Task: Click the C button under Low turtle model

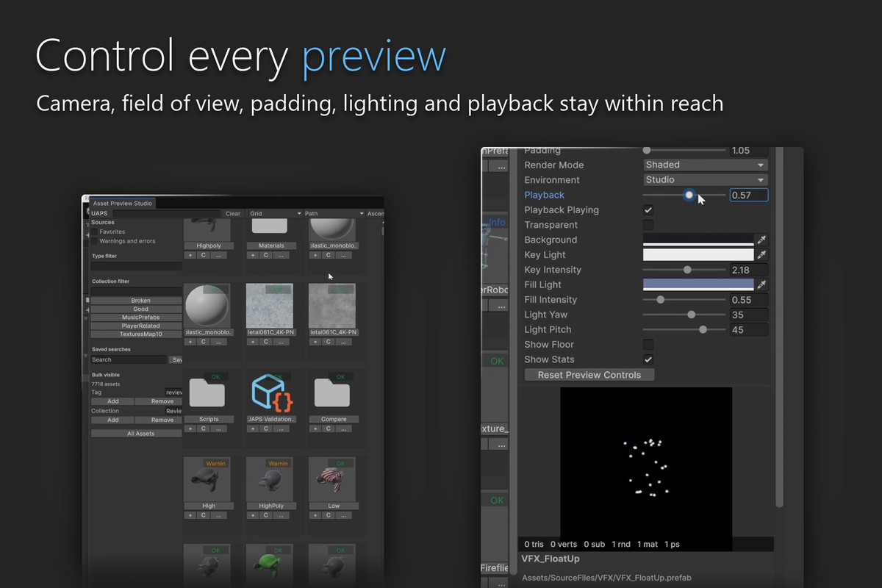Action: (x=329, y=515)
